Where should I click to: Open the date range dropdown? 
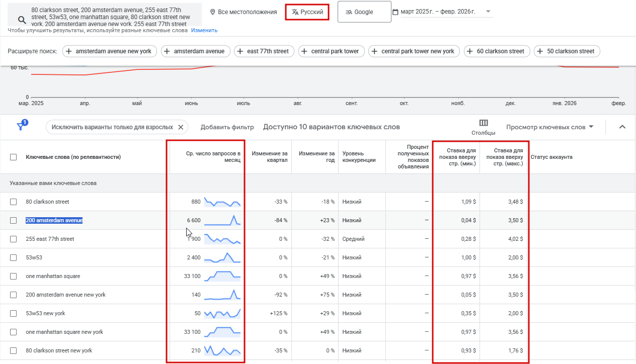pyautogui.click(x=442, y=12)
